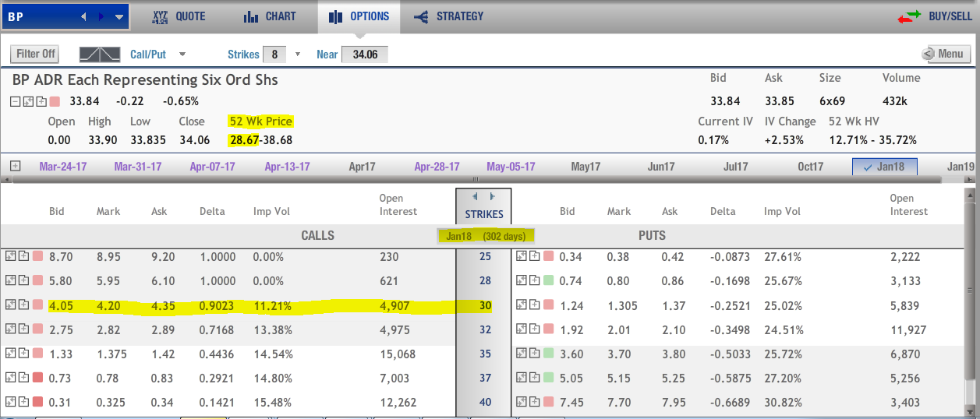980x419 pixels.
Task: Click the add icon for the 30 call
Action: (x=23, y=305)
